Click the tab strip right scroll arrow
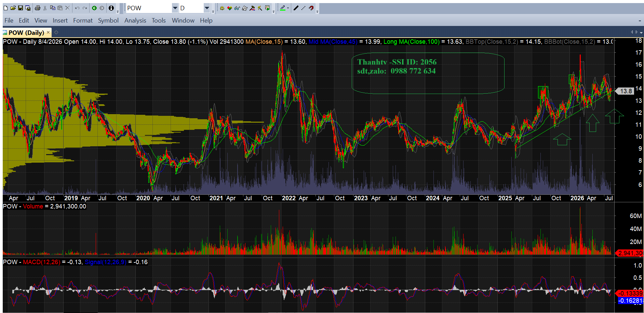Image resolution: width=644 pixels, height=313 pixels. pos(636,32)
